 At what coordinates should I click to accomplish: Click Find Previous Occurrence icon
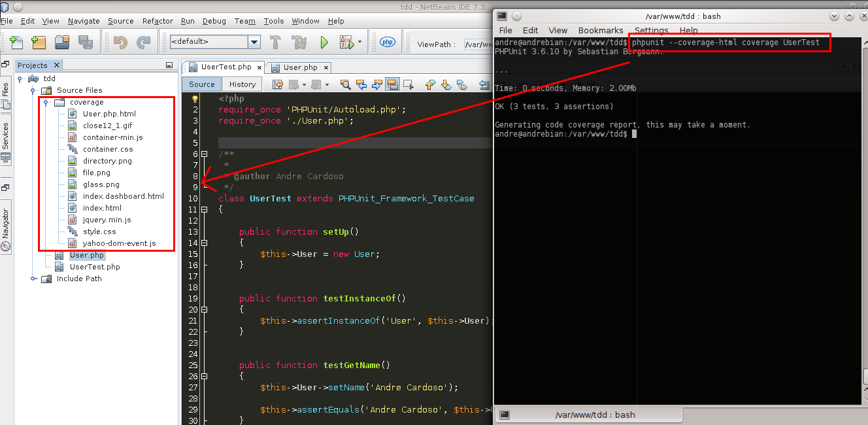click(x=361, y=84)
